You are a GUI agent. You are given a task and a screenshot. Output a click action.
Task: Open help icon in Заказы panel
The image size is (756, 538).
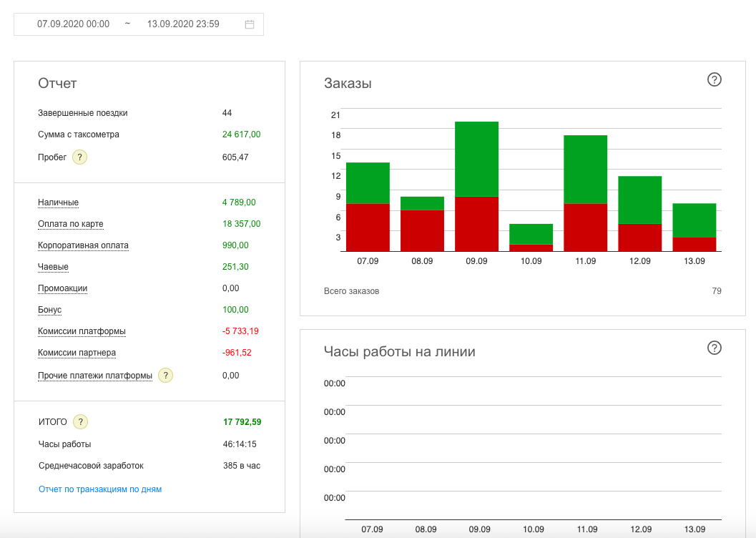(714, 79)
